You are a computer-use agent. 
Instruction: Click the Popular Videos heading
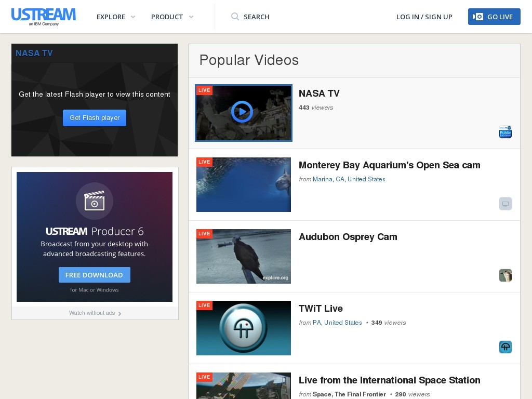[249, 60]
